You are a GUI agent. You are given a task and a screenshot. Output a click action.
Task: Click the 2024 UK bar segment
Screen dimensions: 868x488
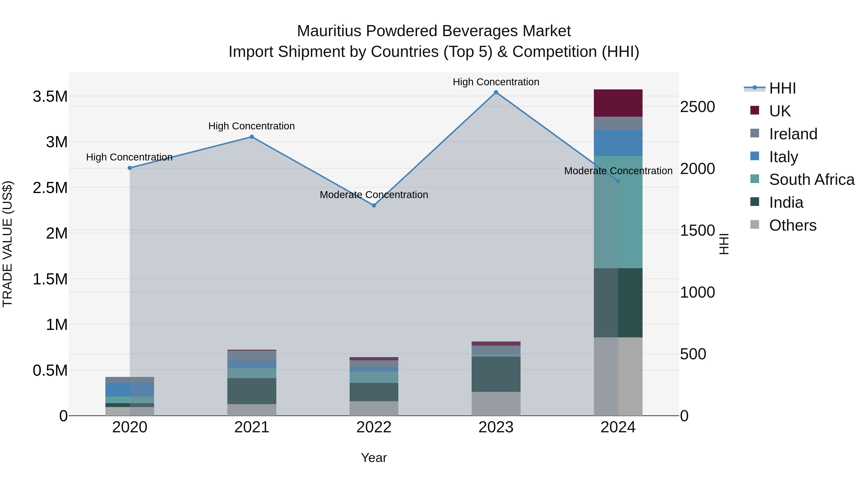pyautogui.click(x=618, y=103)
